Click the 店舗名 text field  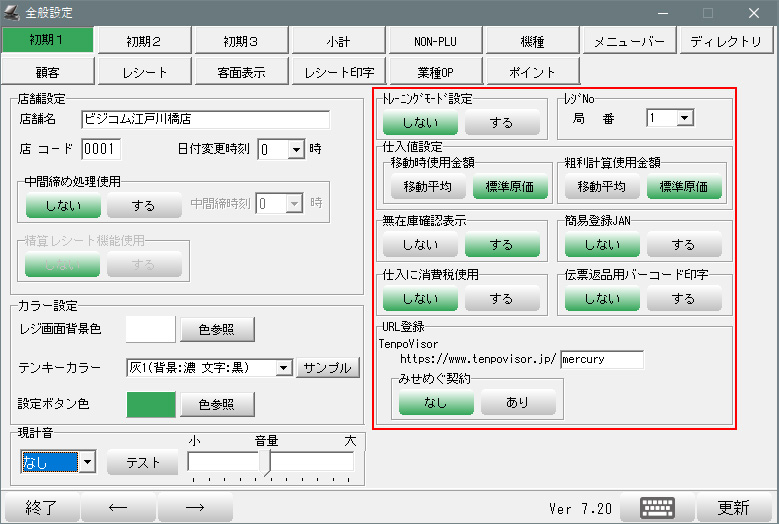pos(218,119)
